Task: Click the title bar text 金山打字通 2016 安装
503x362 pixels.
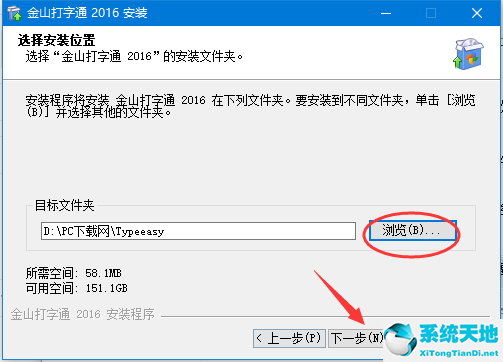Action: [x=87, y=13]
